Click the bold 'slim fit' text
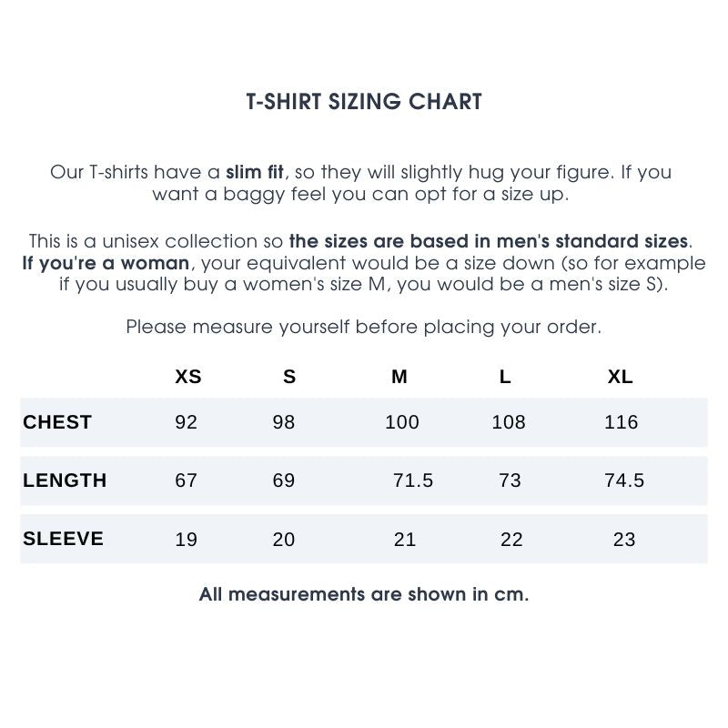728x728 pixels. tap(256, 172)
